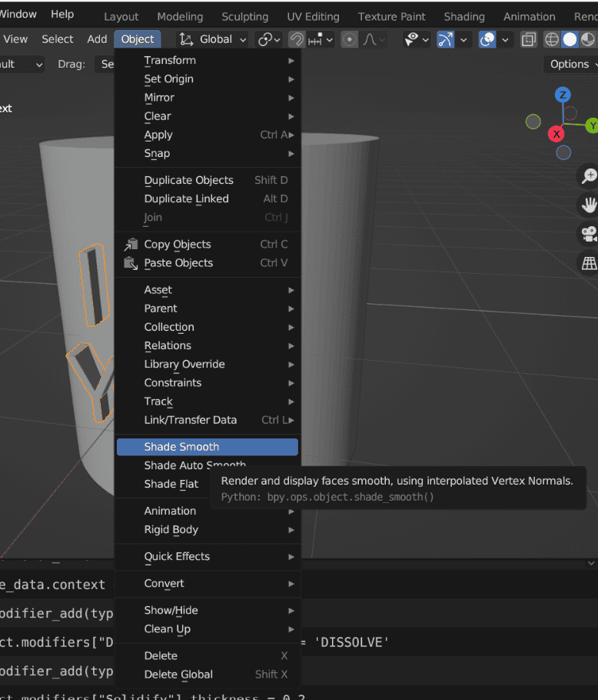Select Duplicate Objects entry
Image resolution: width=598 pixels, height=700 pixels.
pos(208,180)
